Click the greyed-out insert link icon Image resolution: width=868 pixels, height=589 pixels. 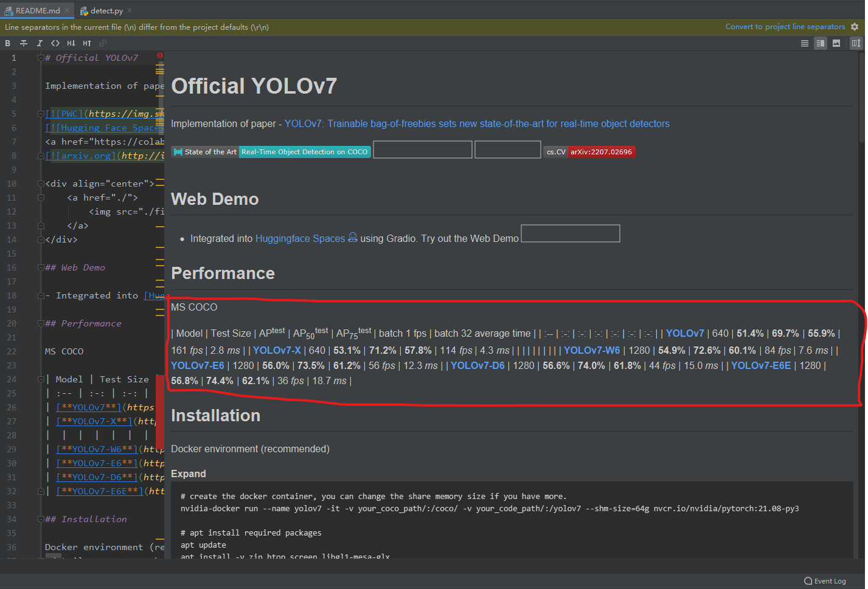coord(103,43)
